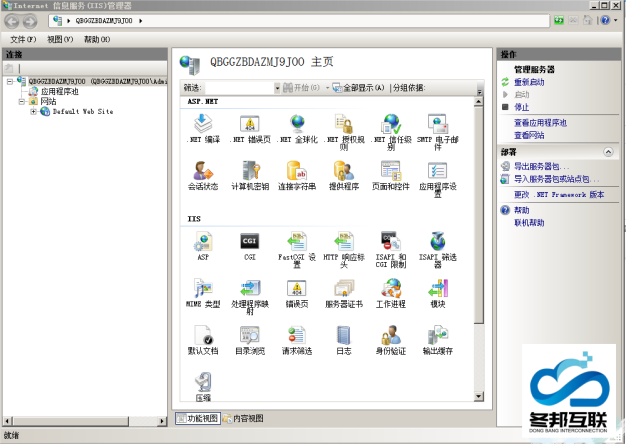Open the 请求筛选 icon

(297, 340)
